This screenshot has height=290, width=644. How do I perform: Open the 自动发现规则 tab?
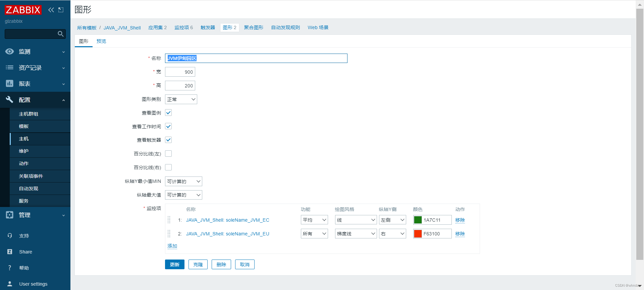click(285, 27)
